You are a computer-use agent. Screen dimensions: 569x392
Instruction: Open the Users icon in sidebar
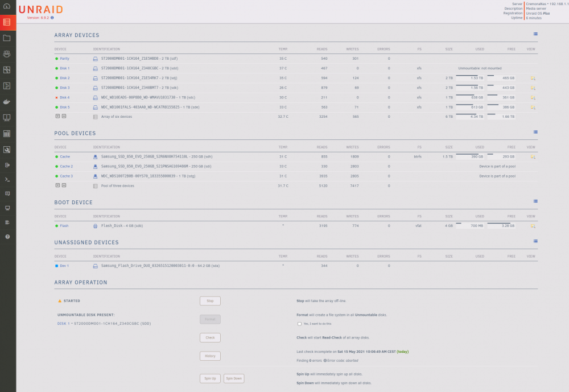[6, 53]
